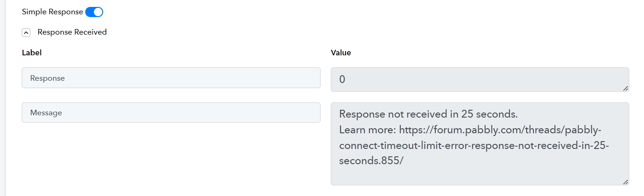Screen dimensions: 644x196
Task: Click the 'connect-timeout-limit-error' URL line
Action: point(474,145)
